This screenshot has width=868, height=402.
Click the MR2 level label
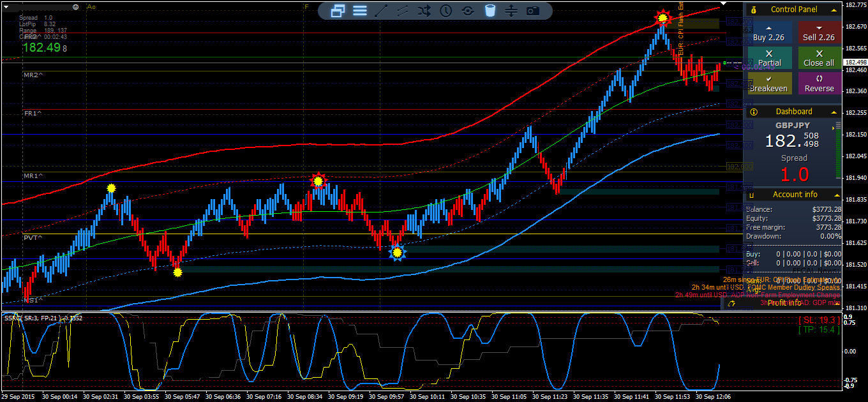(x=33, y=75)
